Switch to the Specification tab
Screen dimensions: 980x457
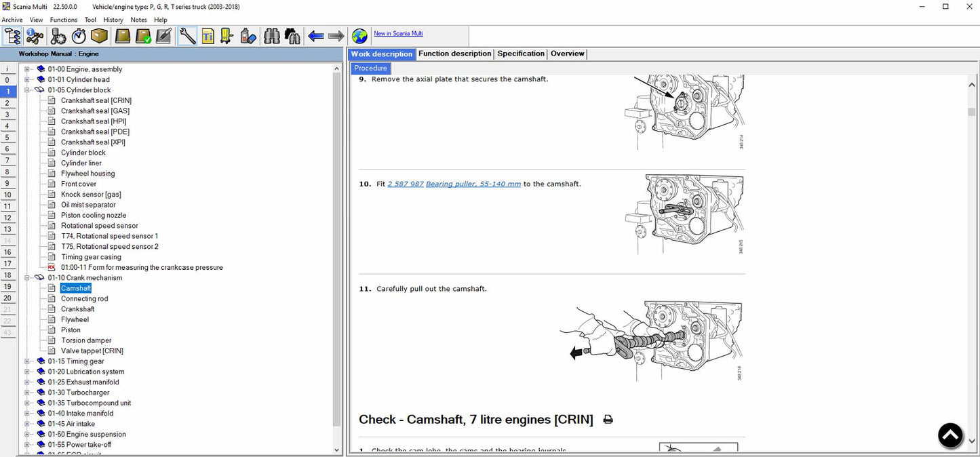pyautogui.click(x=520, y=54)
